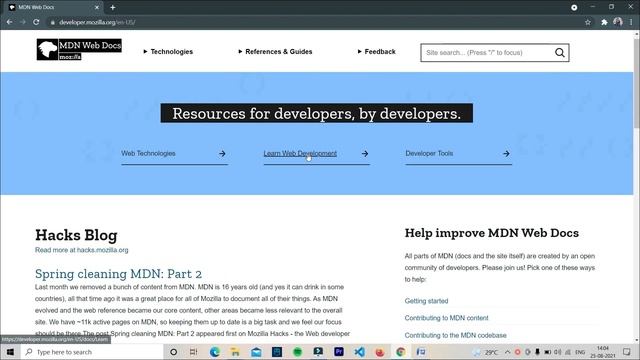Screen dimensions: 640x360
Task: Click the MDN Web Docs logo
Action: coord(79,49)
